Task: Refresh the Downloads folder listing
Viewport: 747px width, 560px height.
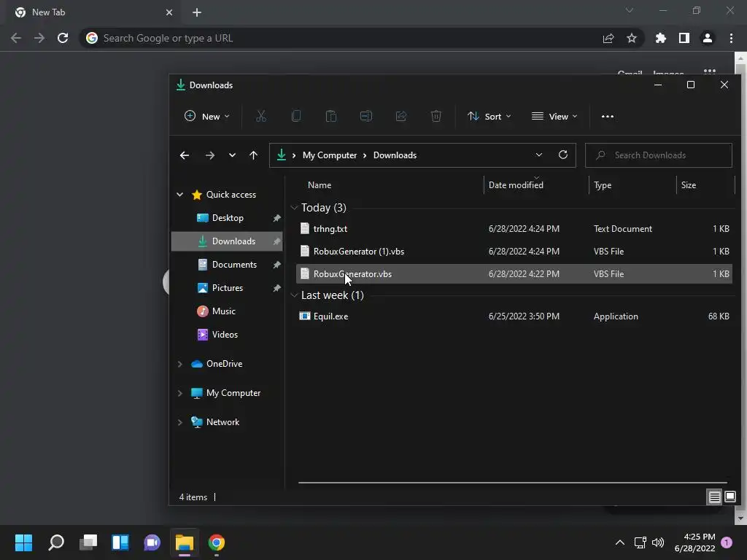Action: point(562,155)
